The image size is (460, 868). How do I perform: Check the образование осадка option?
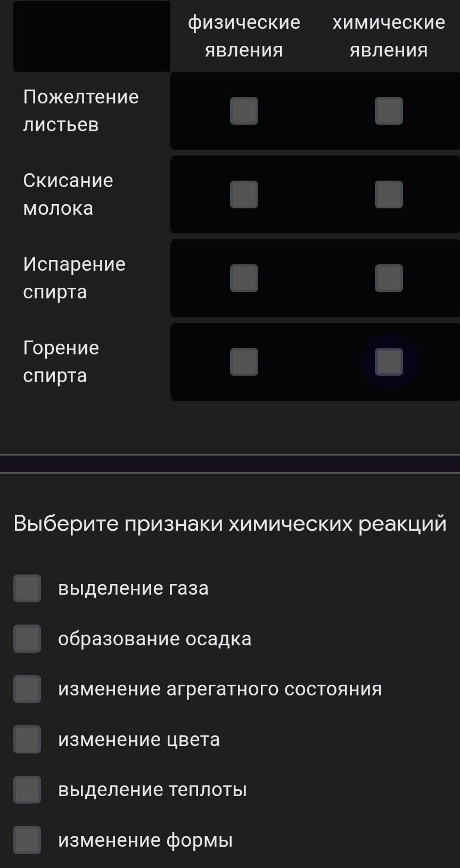[27, 638]
